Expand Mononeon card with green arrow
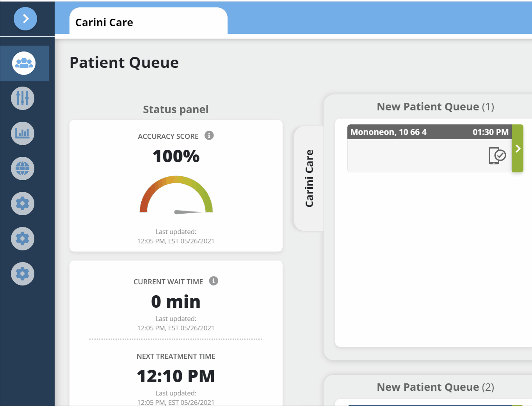Image resolution: width=532 pixels, height=406 pixels. (x=518, y=149)
